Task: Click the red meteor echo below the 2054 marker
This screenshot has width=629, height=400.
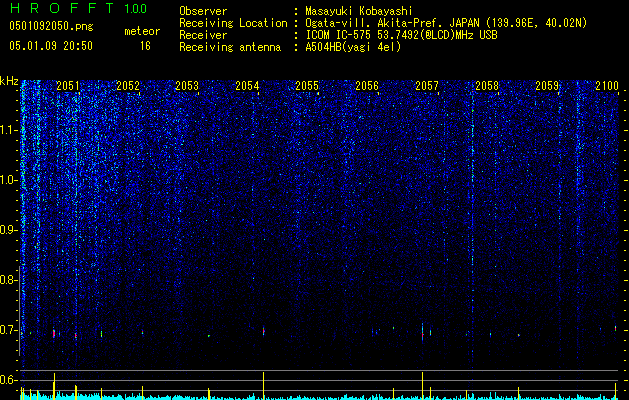Action: pos(264,331)
